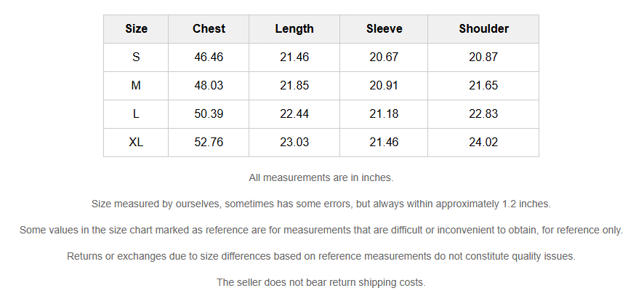Click chest value 52.76 for size XL
The image size is (644, 304).
click(x=209, y=142)
